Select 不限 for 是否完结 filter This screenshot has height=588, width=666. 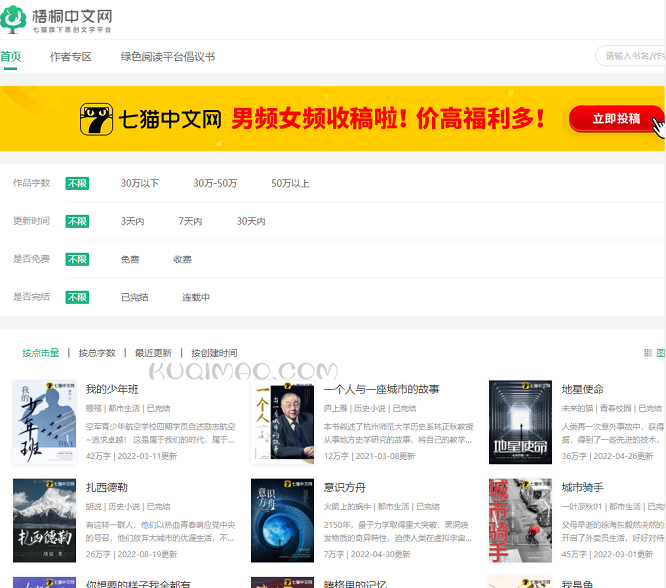pyautogui.click(x=77, y=297)
